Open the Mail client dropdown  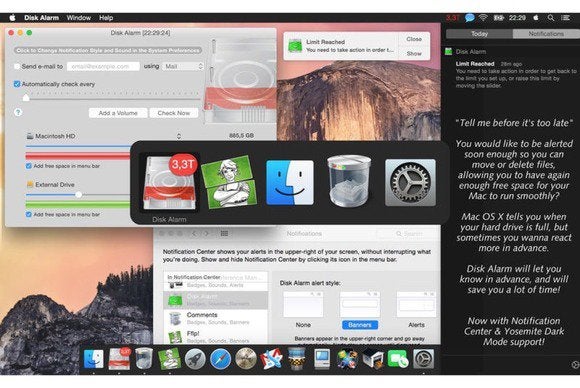pos(183,66)
